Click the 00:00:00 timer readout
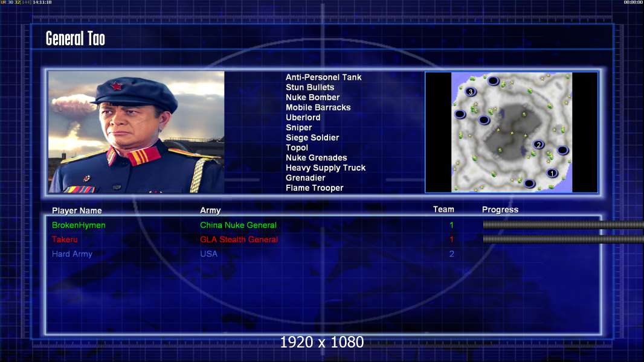The height and width of the screenshot is (362, 644). coord(633,2)
